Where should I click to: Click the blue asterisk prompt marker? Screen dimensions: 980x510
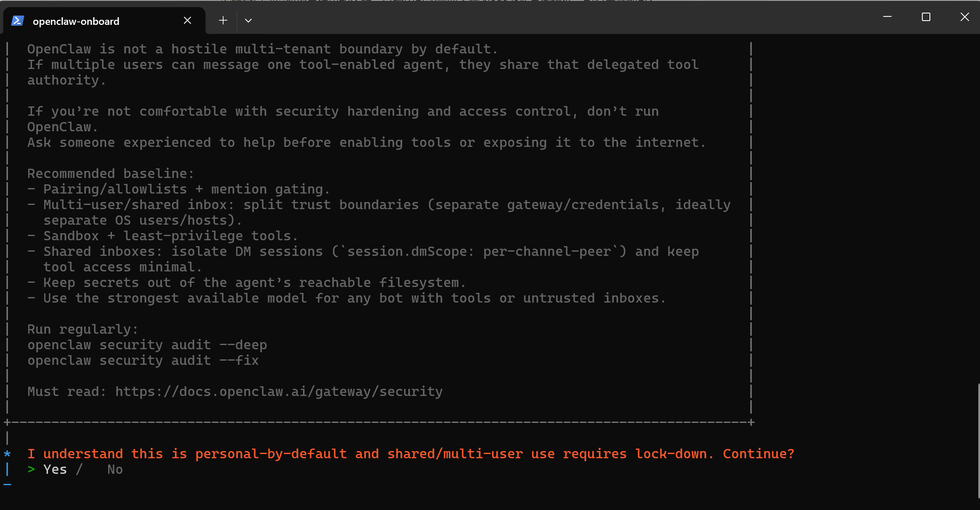7,454
